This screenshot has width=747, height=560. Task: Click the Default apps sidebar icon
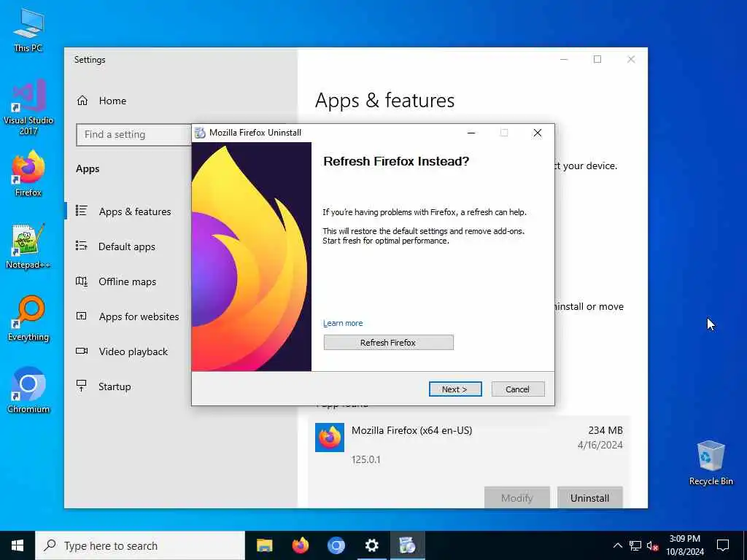(82, 246)
